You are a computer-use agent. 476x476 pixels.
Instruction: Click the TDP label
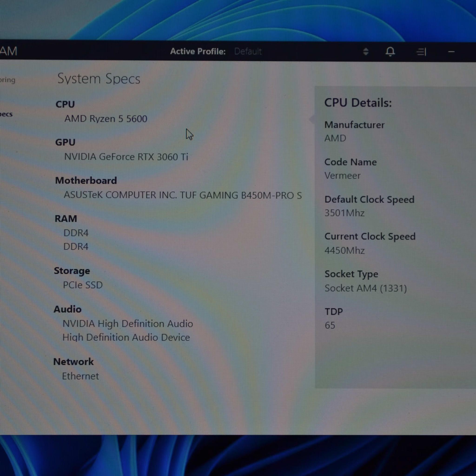click(x=334, y=312)
